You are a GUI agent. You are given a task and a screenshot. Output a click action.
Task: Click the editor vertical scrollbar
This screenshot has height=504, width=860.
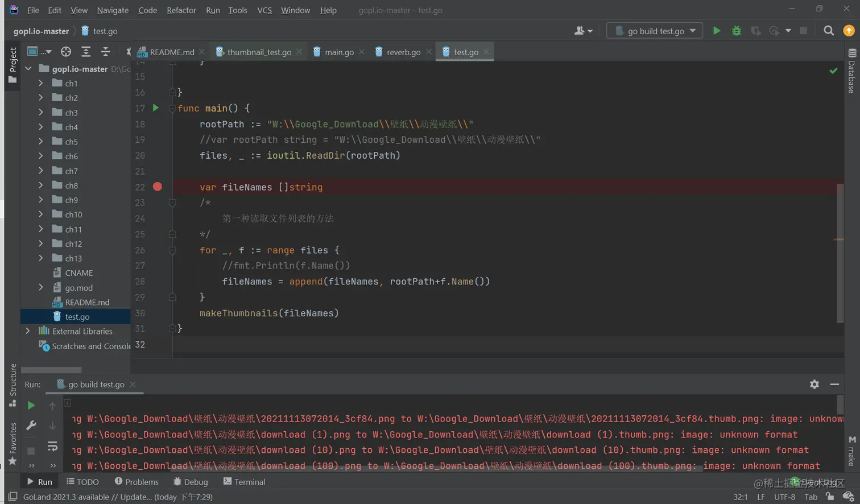pos(840,253)
